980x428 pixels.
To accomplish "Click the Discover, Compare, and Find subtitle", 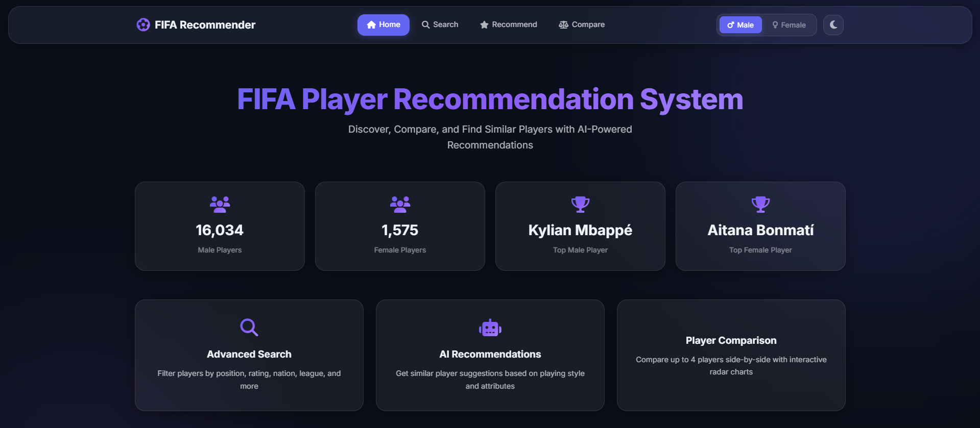I will coord(490,137).
